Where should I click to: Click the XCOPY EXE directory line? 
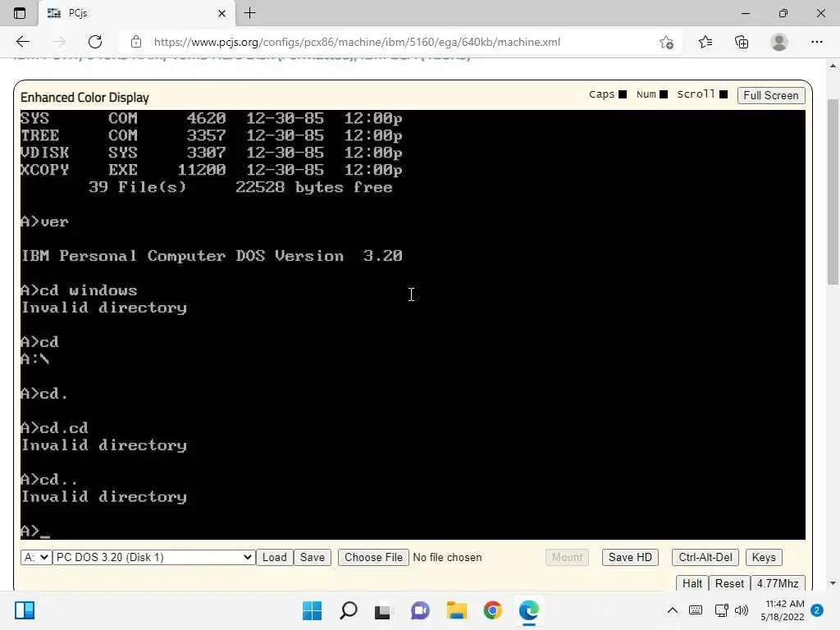[x=212, y=170]
